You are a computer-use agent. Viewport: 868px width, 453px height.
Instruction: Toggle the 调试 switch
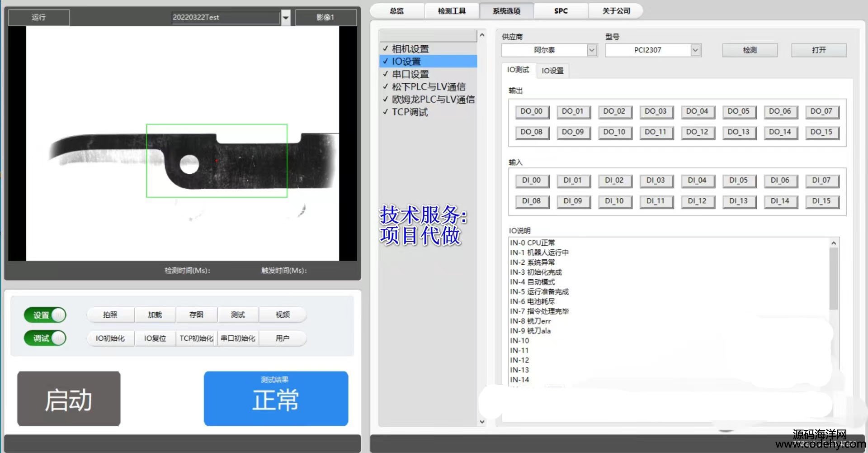[x=45, y=338]
